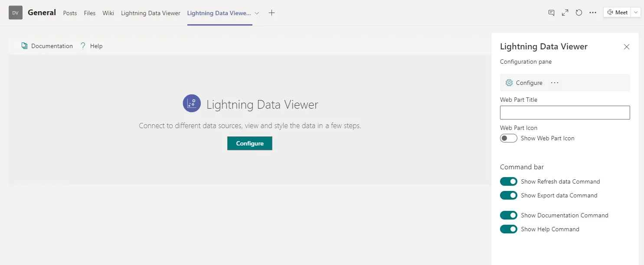
Task: Open ellipsis menu next to Configure
Action: tap(554, 82)
